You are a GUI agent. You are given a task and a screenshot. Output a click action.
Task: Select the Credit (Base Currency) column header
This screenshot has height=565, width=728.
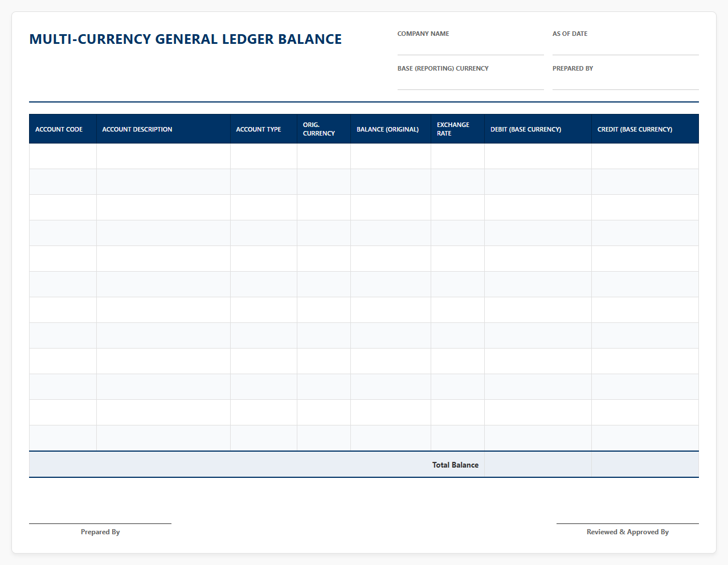645,129
